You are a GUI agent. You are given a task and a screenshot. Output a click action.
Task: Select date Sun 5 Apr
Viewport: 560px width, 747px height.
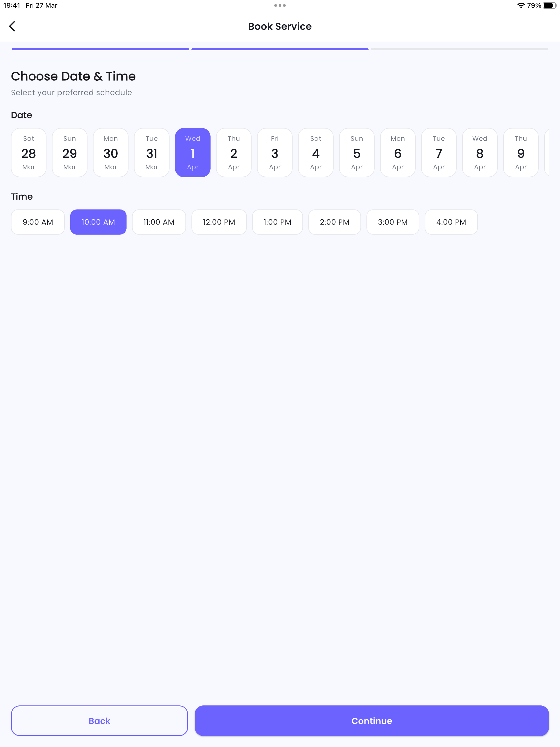click(357, 152)
